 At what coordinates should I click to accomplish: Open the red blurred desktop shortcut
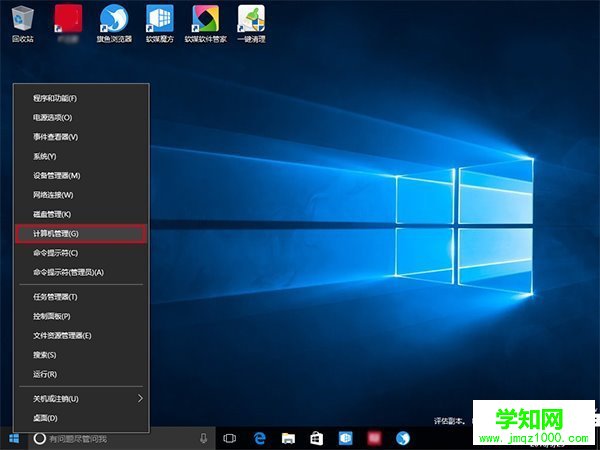68,23
